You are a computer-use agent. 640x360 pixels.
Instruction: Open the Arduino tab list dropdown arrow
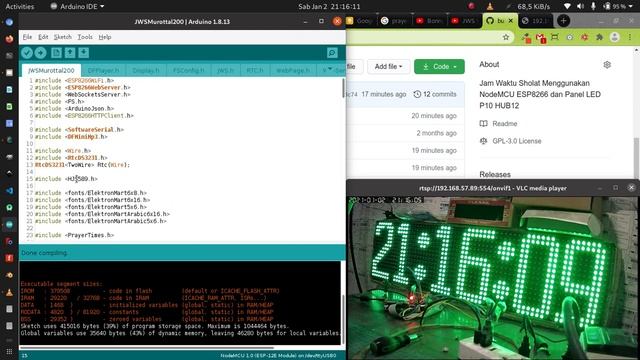[x=330, y=69]
